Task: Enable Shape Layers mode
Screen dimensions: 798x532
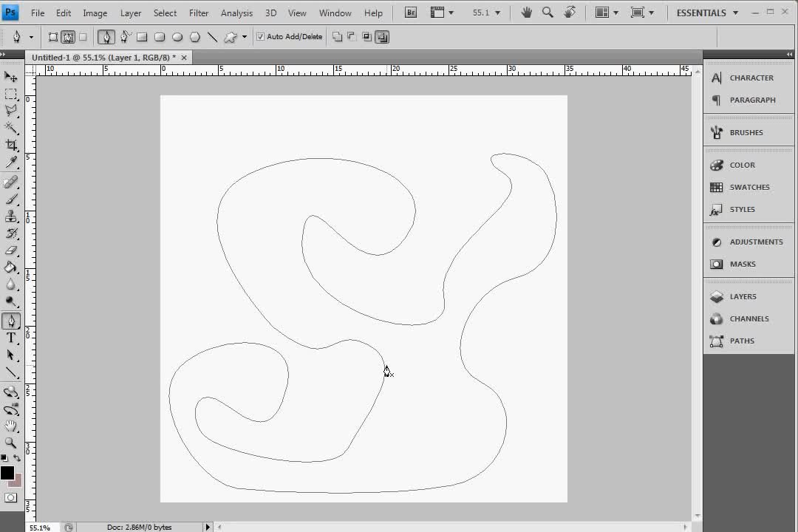Action: [x=53, y=37]
